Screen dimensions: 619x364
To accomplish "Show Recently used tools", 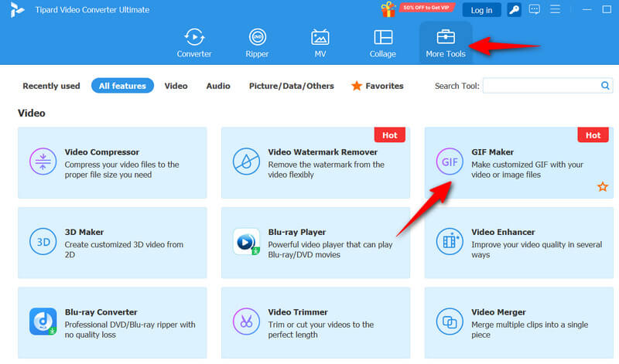I will pos(51,86).
